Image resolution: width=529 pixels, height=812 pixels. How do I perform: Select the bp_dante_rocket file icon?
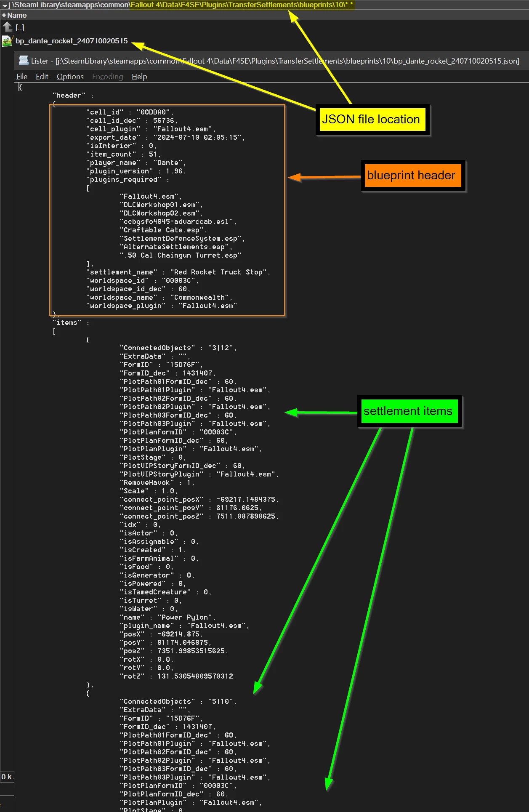7,41
